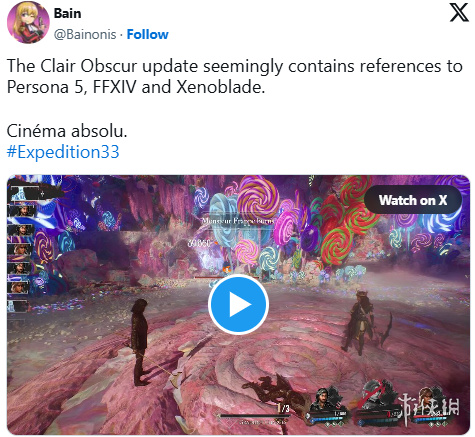Open the Watch on X button
Screen dimensions: 475x437
(413, 200)
